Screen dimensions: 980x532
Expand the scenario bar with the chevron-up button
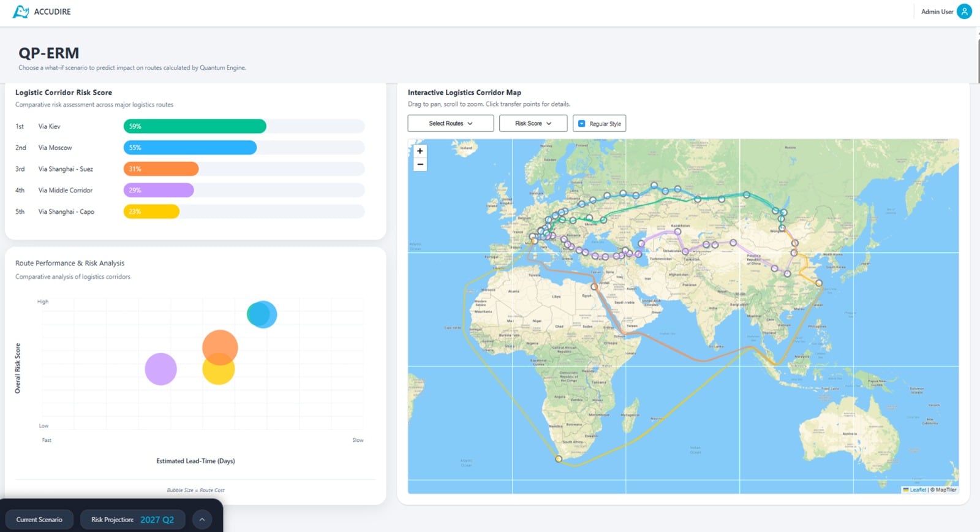coord(202,520)
